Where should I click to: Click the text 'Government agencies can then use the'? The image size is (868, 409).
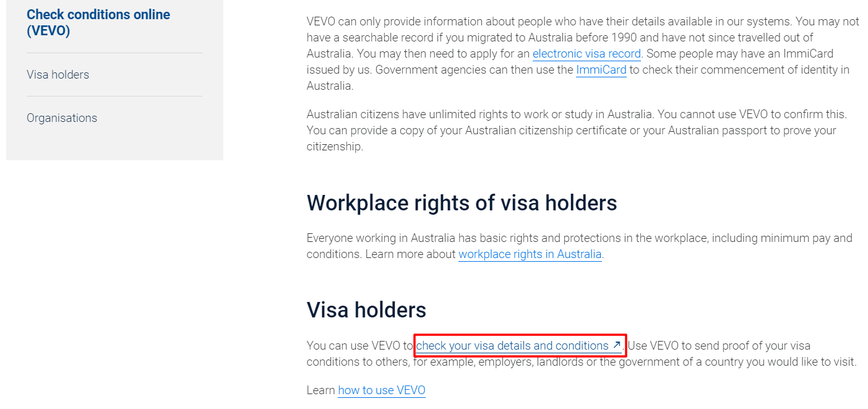click(474, 70)
